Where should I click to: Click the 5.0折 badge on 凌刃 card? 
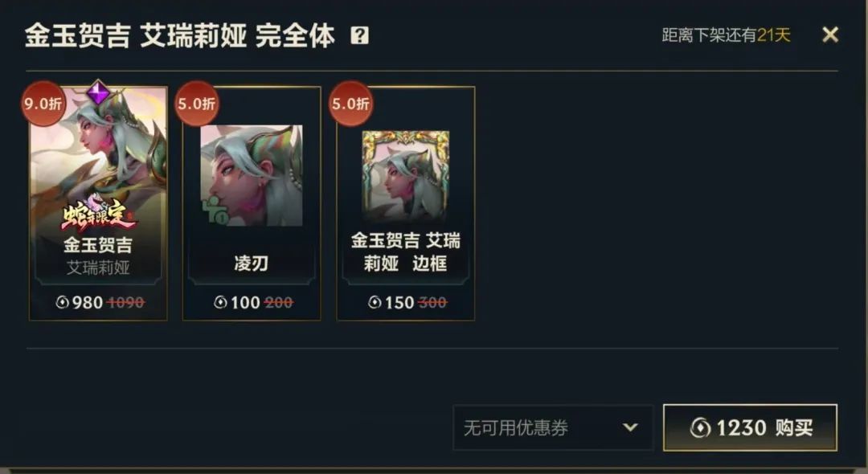point(197,104)
